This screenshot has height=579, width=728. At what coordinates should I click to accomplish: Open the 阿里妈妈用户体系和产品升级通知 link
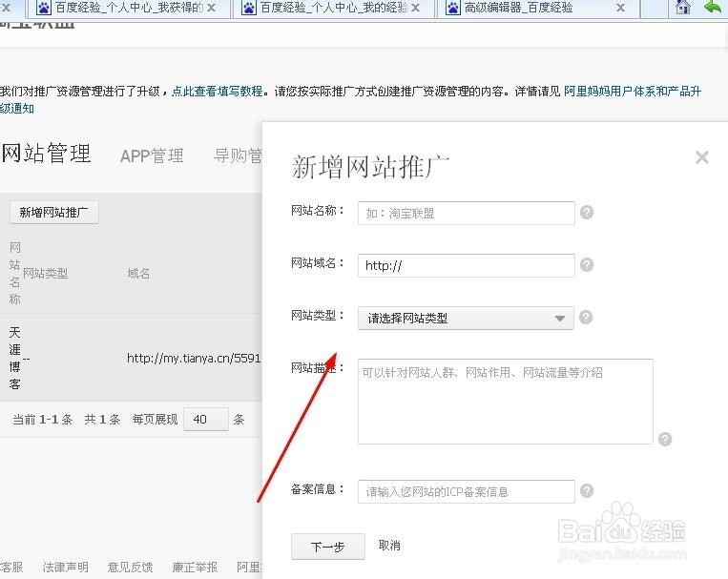(633, 91)
